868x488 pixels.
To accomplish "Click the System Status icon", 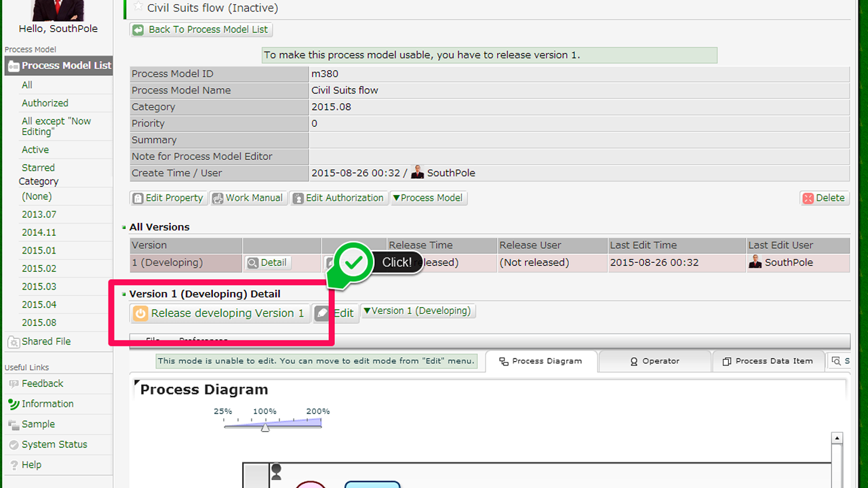I will (13, 445).
